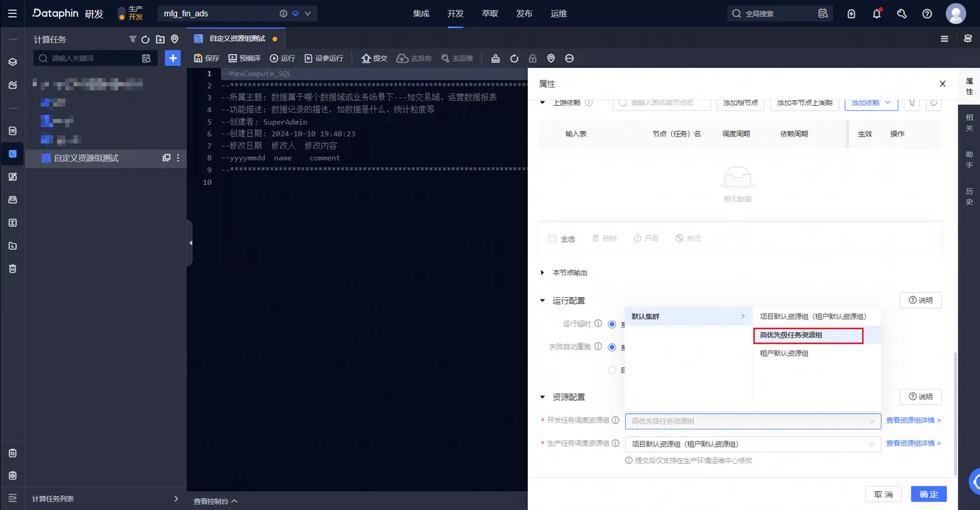Click 去发布 in the toolbar

point(414,58)
